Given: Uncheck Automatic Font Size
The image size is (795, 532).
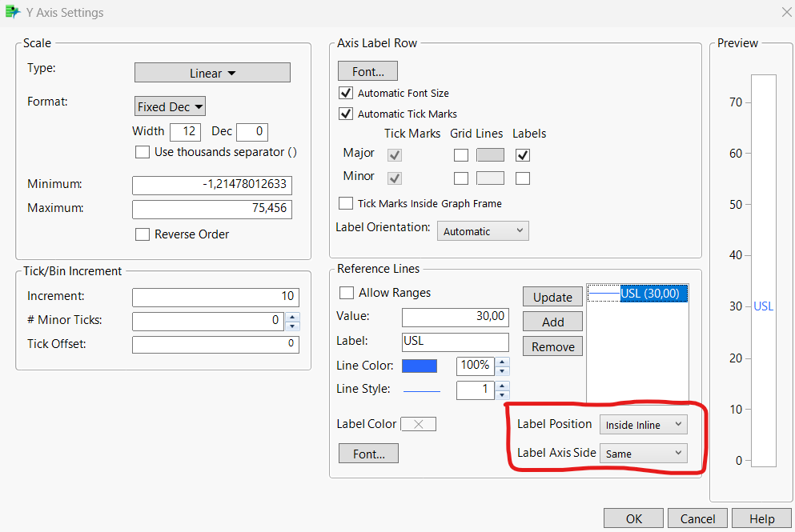Looking at the screenshot, I should pos(346,93).
